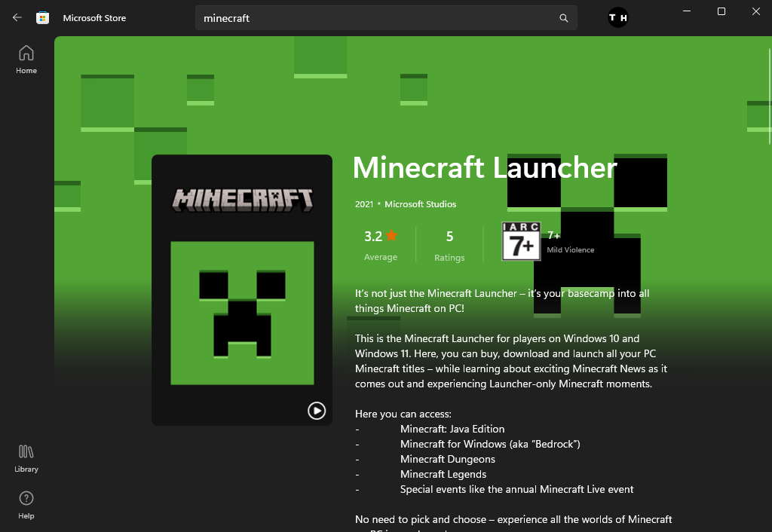The width and height of the screenshot is (772, 532).
Task: Click the gold star next to the 3.2 rating
Action: tap(393, 235)
